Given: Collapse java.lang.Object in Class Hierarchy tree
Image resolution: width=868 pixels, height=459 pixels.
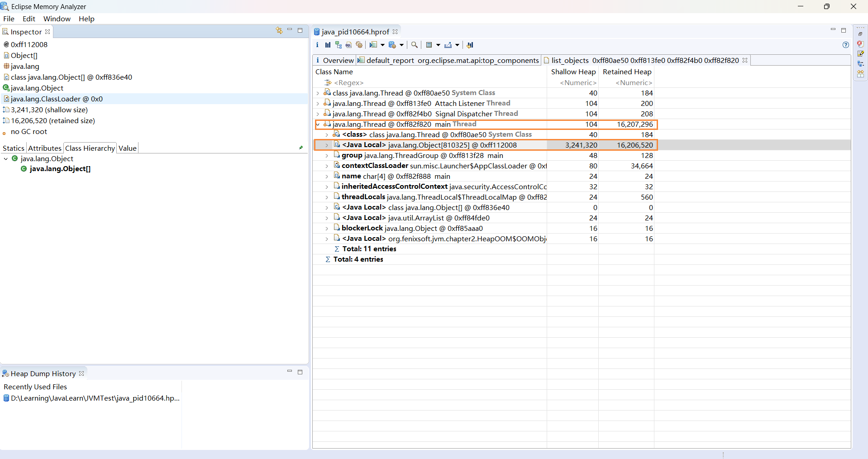Looking at the screenshot, I should coord(5,159).
